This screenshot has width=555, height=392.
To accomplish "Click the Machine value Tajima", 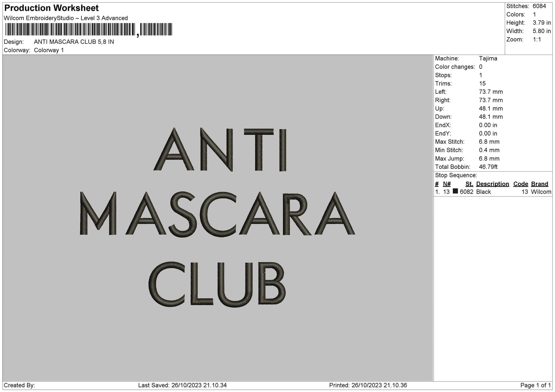I will pyautogui.click(x=488, y=58).
